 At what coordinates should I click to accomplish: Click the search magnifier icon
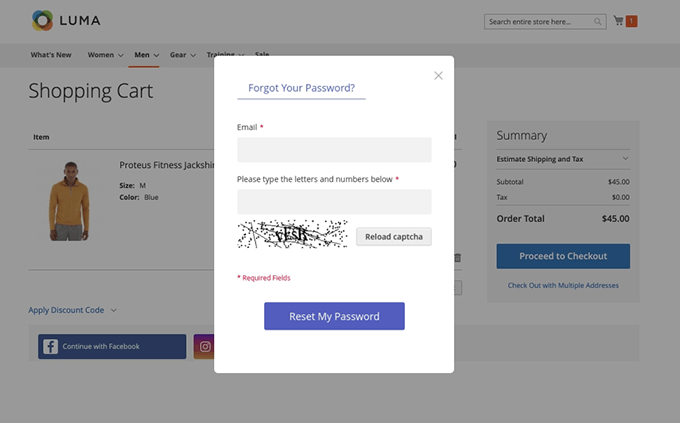pyautogui.click(x=598, y=22)
